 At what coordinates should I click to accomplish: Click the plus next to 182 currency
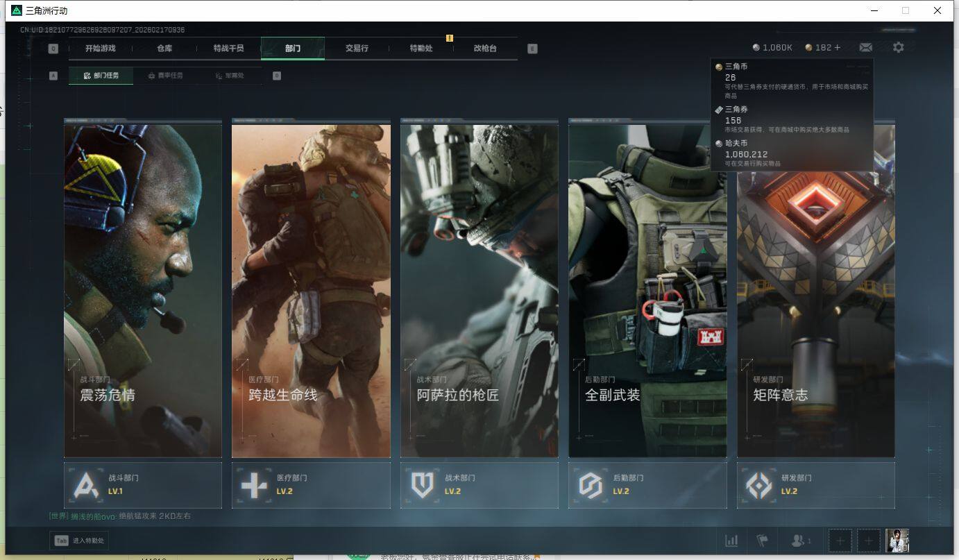tap(838, 48)
